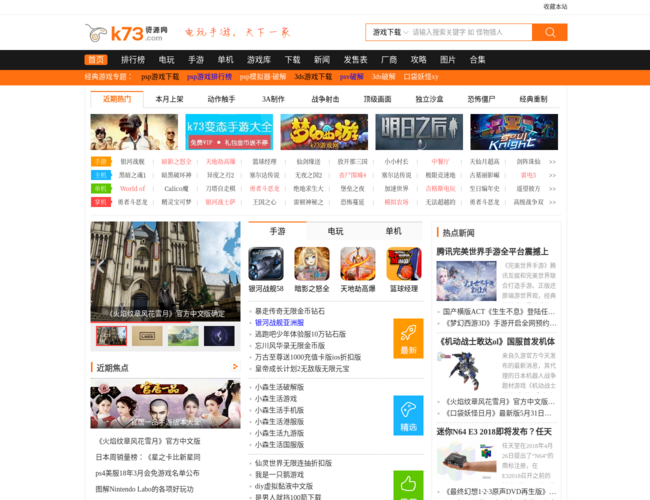Image resolution: width=650 pixels, height=500 pixels.
Task: Select the first carousel thumbnail of the cathedral
Action: pyautogui.click(x=111, y=336)
